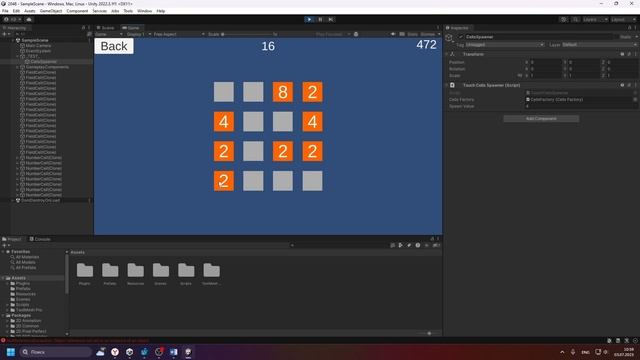Click the orange 8 tile in the game grid
Viewport: 640px width, 360px height.
(283, 92)
